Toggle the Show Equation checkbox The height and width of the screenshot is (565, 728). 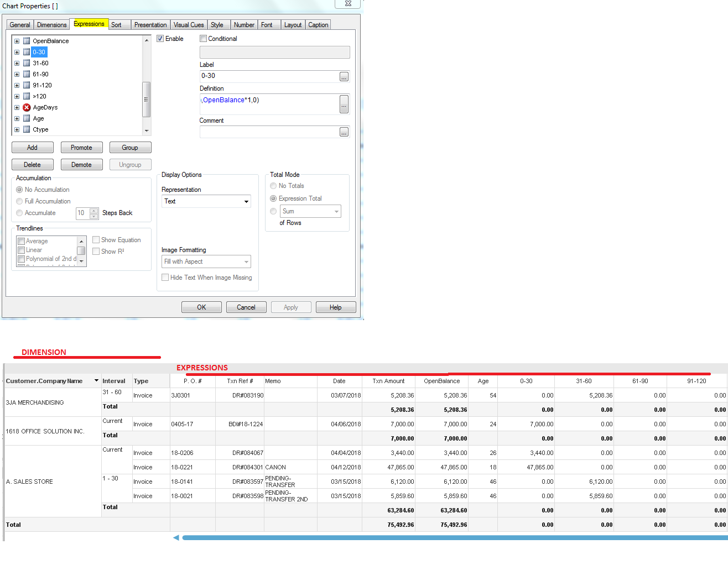96,240
